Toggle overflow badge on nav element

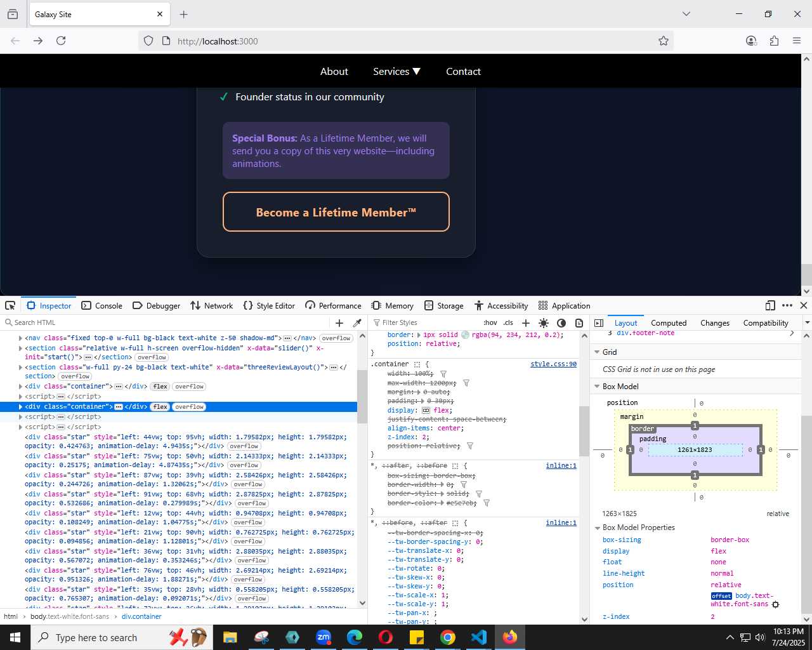(336, 338)
